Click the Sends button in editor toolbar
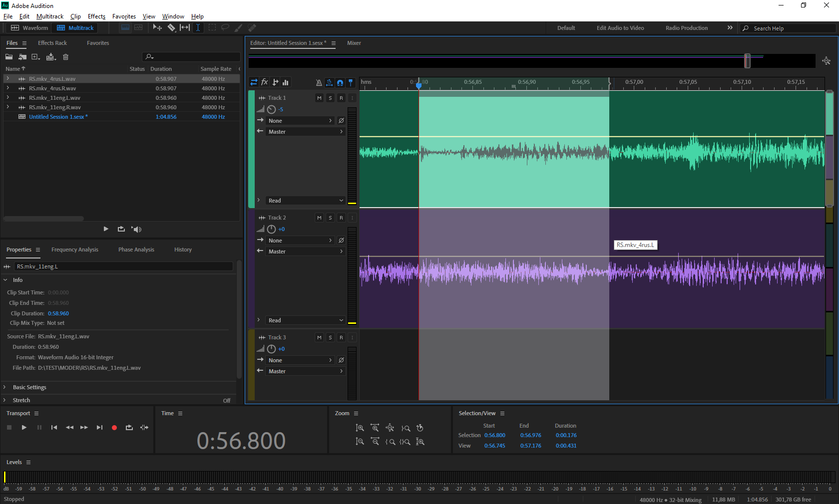Viewport: 839px width, 504px height. point(275,82)
